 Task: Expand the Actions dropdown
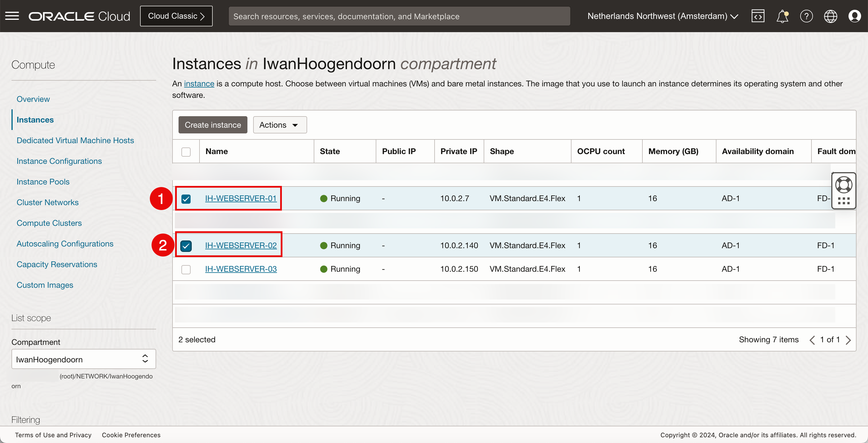click(280, 125)
